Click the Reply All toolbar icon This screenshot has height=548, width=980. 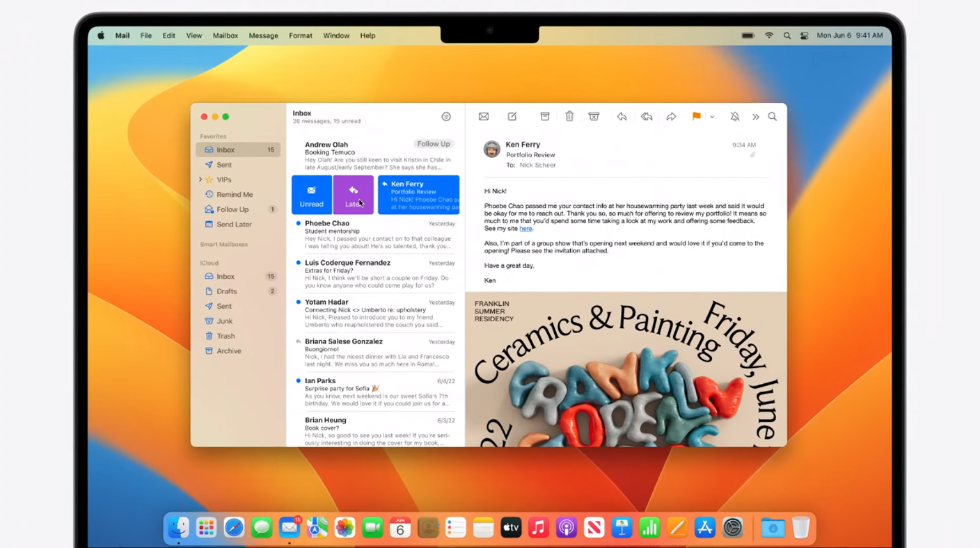[x=647, y=117]
